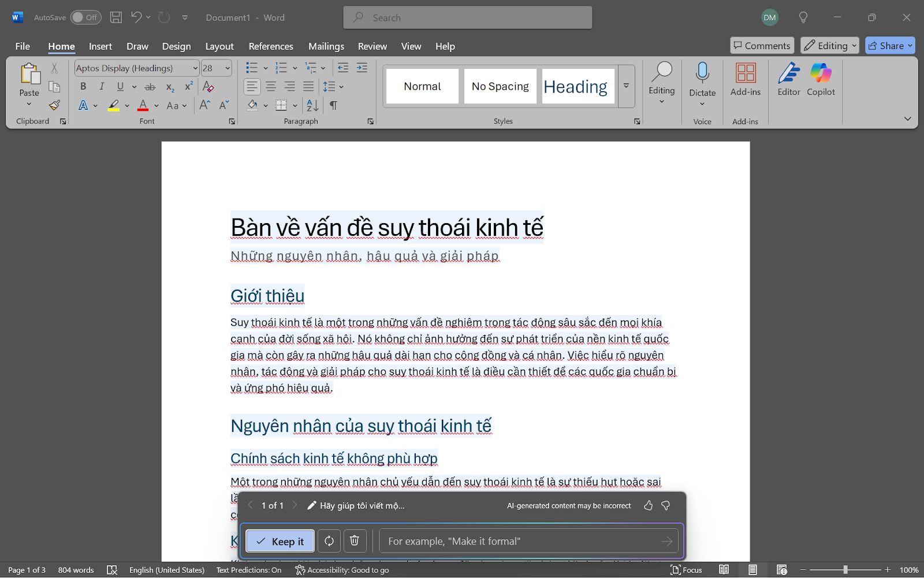Click the Show/Hide paragraph marks icon
Image resolution: width=924 pixels, height=578 pixels.
[333, 105]
